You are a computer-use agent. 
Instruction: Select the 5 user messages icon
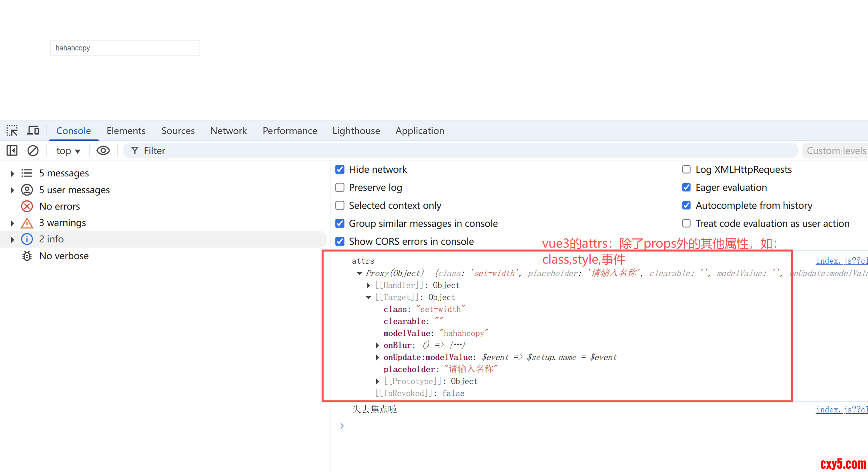tap(27, 190)
